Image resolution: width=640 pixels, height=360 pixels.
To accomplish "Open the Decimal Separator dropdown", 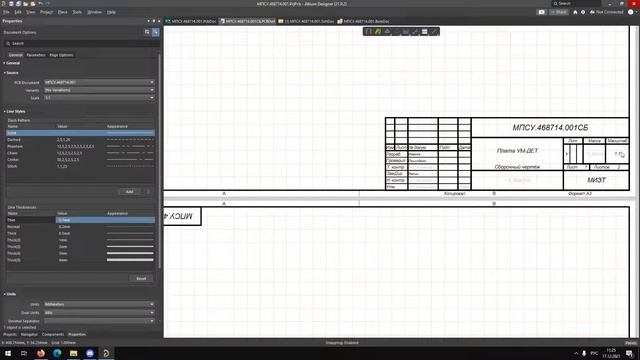I will click(x=99, y=321).
